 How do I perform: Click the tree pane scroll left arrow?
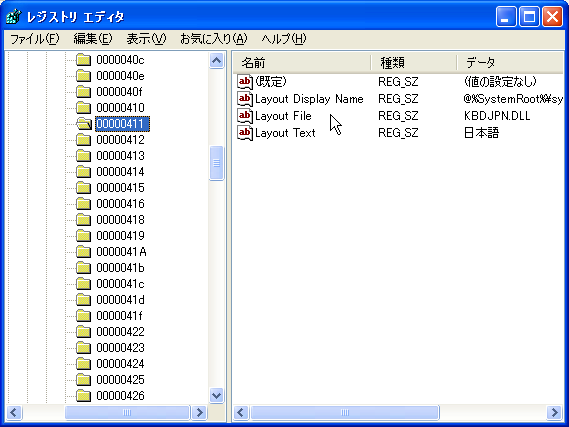(x=14, y=412)
